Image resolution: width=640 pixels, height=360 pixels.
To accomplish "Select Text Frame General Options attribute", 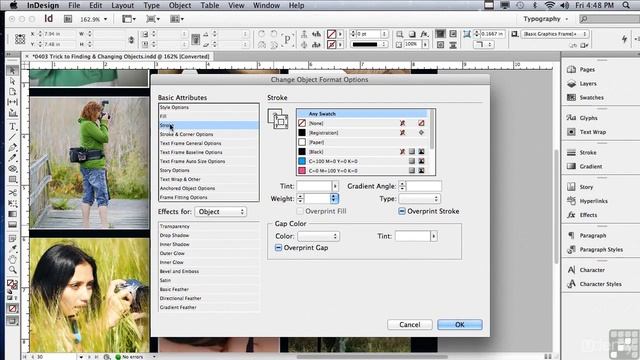I will (x=209, y=143).
